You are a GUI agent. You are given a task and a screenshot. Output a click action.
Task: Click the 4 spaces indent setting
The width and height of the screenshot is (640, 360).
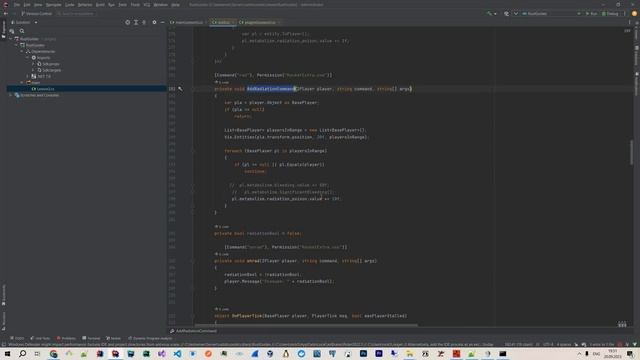(x=564, y=344)
